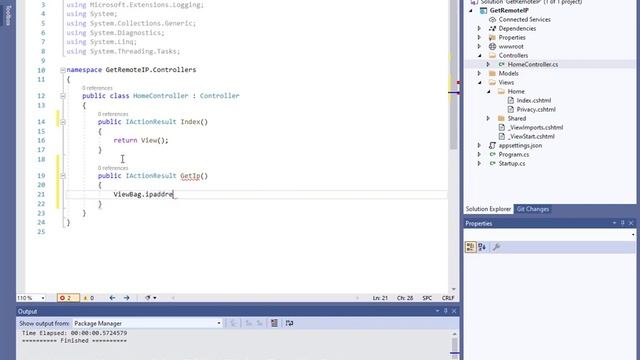Collapse the Index method at line 14

pos(63,122)
